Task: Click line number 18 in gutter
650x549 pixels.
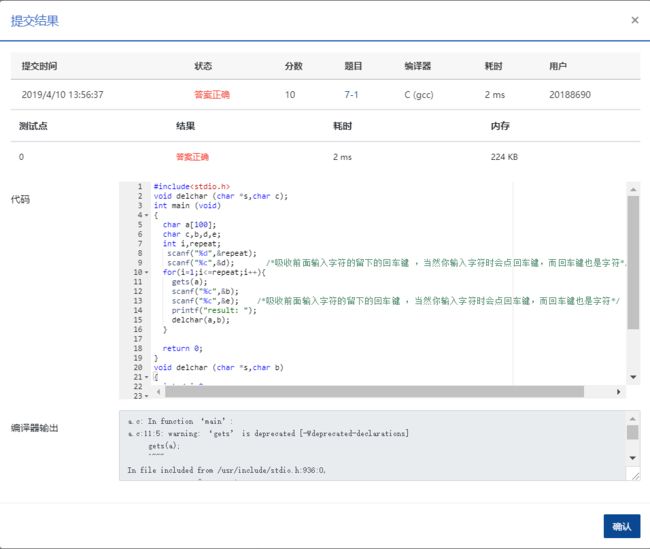Action: [x=138, y=349]
